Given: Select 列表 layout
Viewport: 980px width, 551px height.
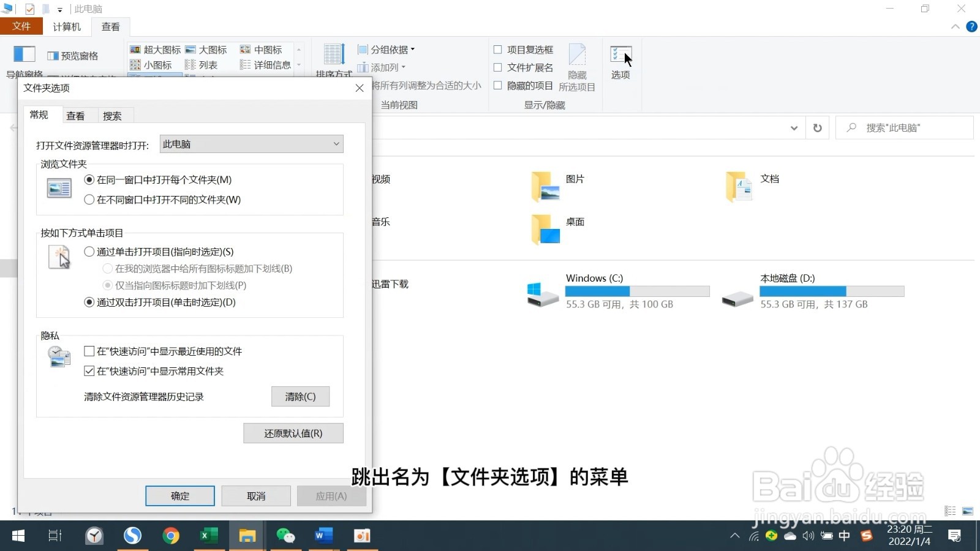Looking at the screenshot, I should tap(202, 65).
